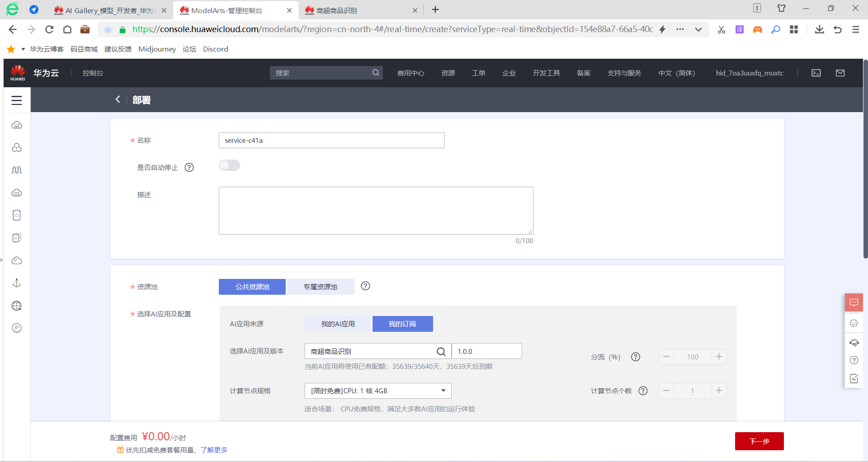Click the help icon beside 计算节点个数
This screenshot has width=868, height=462.
click(643, 391)
